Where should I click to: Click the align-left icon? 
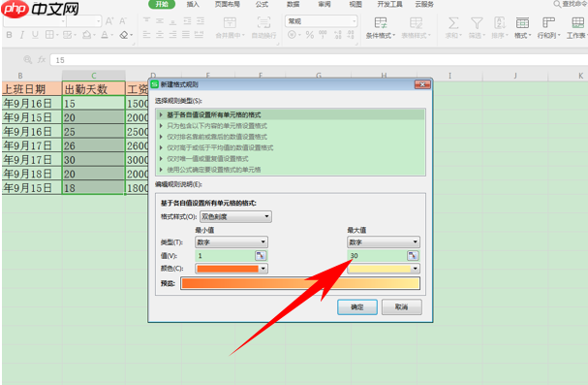[146, 35]
